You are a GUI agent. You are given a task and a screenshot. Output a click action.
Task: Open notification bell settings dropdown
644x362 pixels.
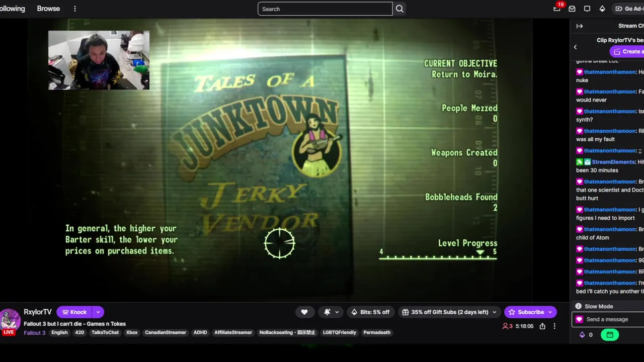coord(331,312)
